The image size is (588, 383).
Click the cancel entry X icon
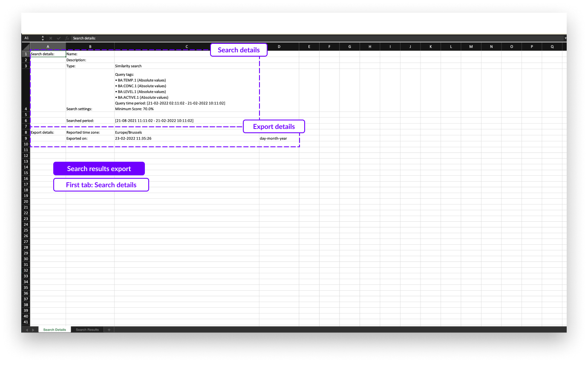[x=51, y=38]
